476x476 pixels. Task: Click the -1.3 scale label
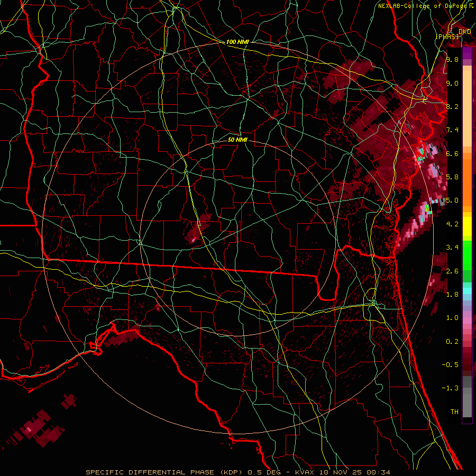click(450, 388)
